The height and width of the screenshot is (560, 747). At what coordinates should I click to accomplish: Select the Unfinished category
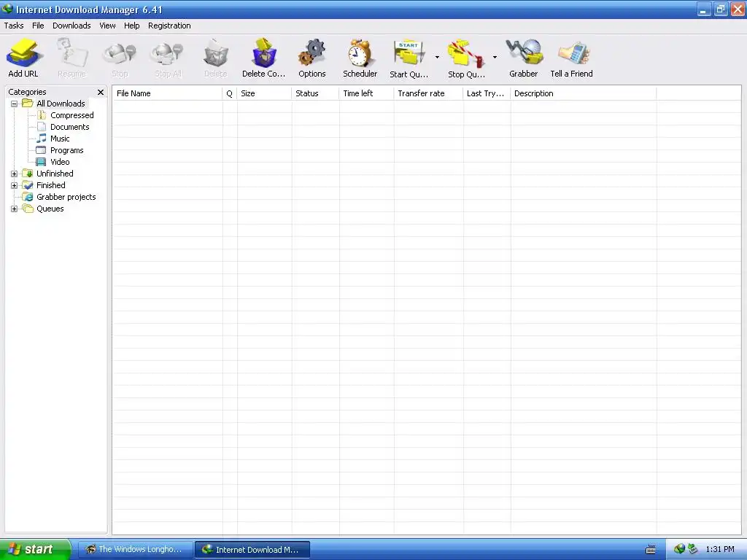click(x=55, y=174)
